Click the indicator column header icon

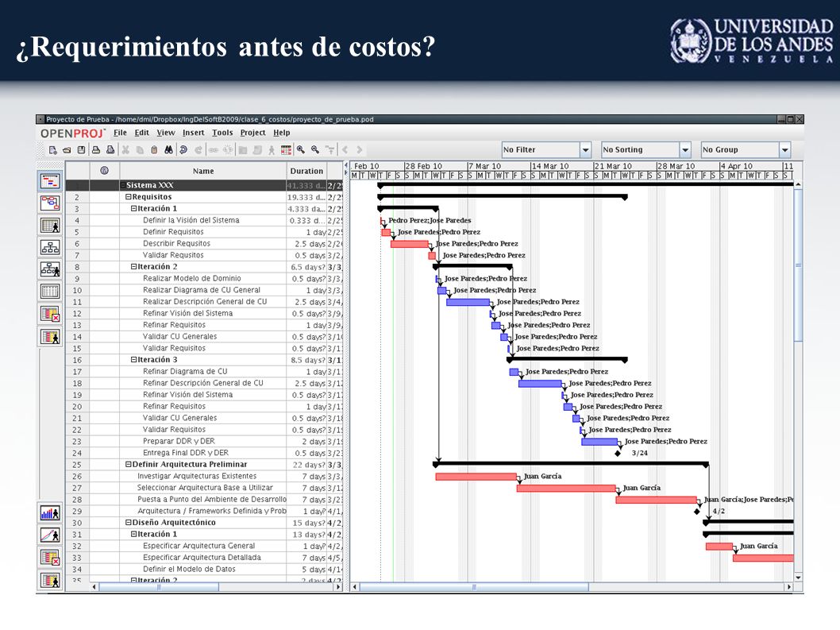(105, 171)
